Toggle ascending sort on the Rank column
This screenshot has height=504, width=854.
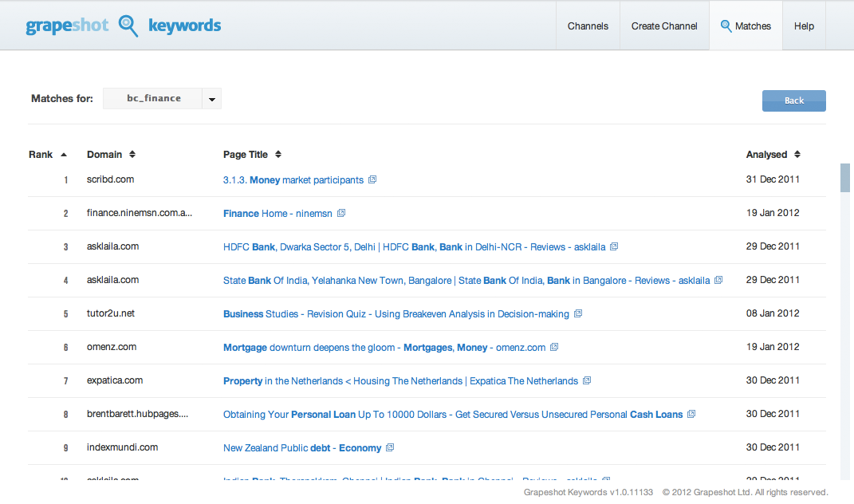[x=62, y=154]
